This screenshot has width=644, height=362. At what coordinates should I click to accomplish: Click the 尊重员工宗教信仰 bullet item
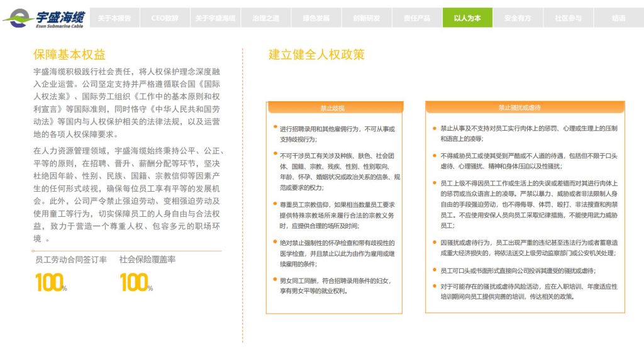point(336,214)
